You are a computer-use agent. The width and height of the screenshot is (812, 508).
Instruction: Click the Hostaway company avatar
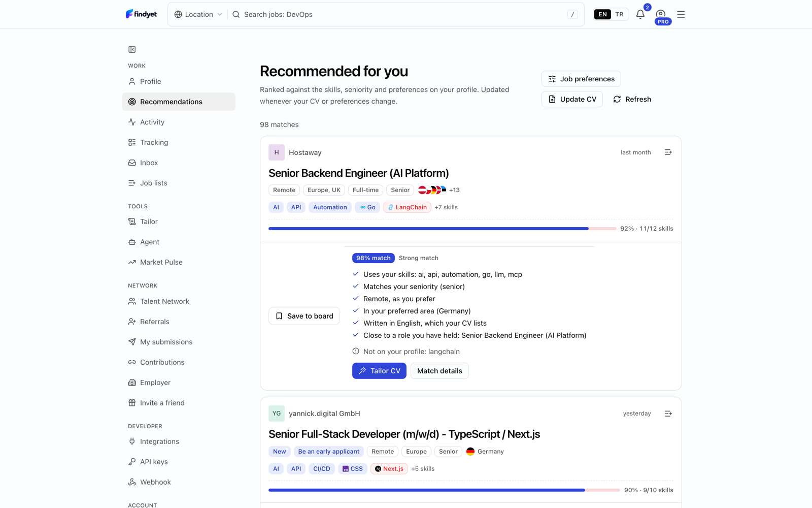[x=277, y=152]
